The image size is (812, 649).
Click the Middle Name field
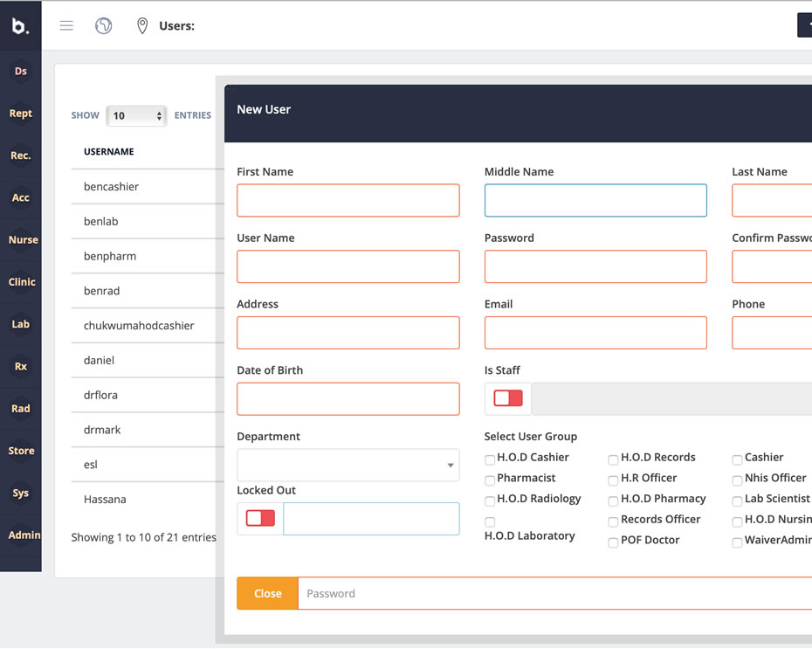point(595,200)
